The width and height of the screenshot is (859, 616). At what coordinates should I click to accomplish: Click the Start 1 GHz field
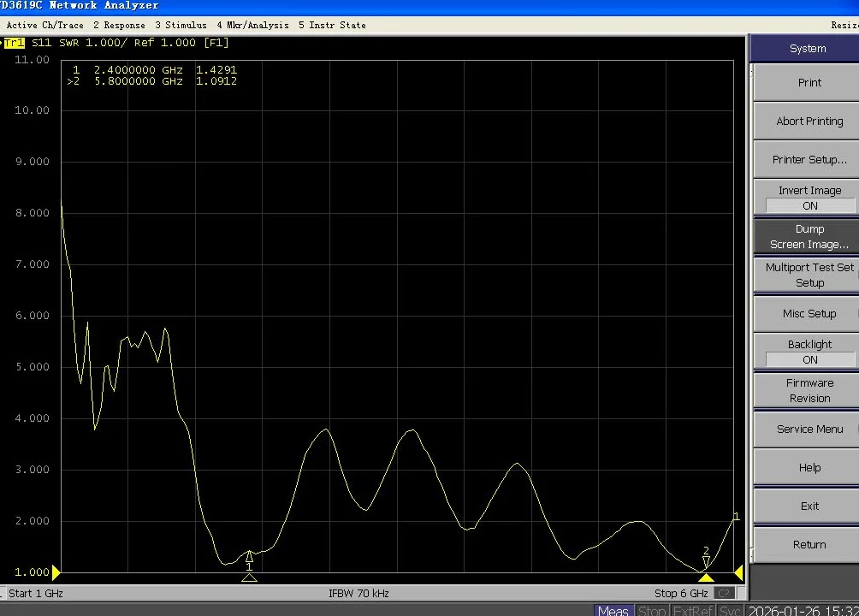coord(36,593)
